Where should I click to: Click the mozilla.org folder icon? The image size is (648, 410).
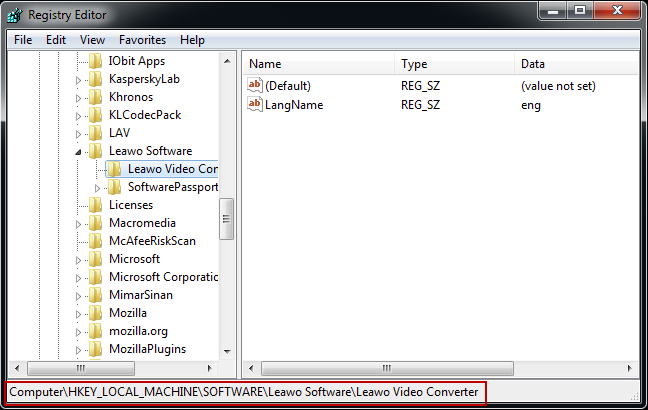pyautogui.click(x=95, y=331)
